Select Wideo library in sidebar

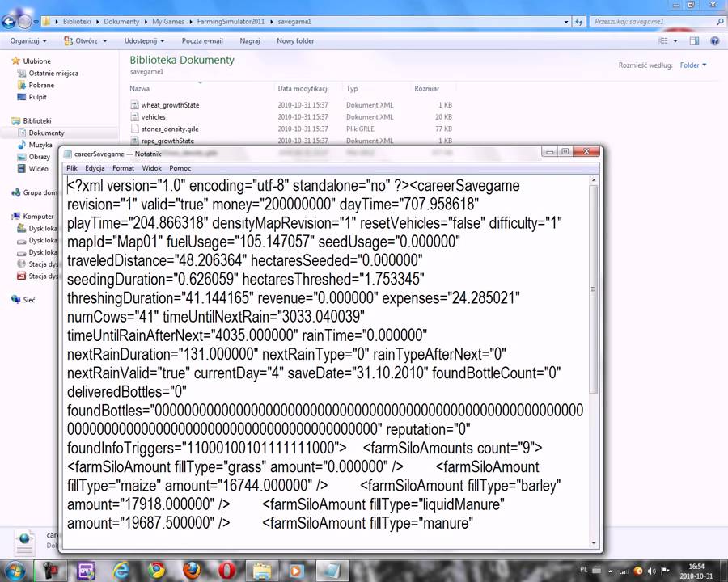pos(38,169)
